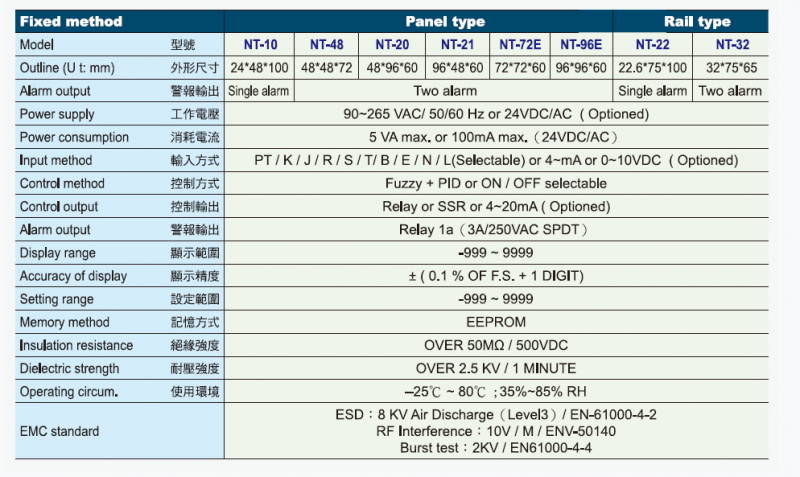The image size is (800, 477).
Task: Select the NT-21 model header
Action: pyautogui.click(x=457, y=44)
